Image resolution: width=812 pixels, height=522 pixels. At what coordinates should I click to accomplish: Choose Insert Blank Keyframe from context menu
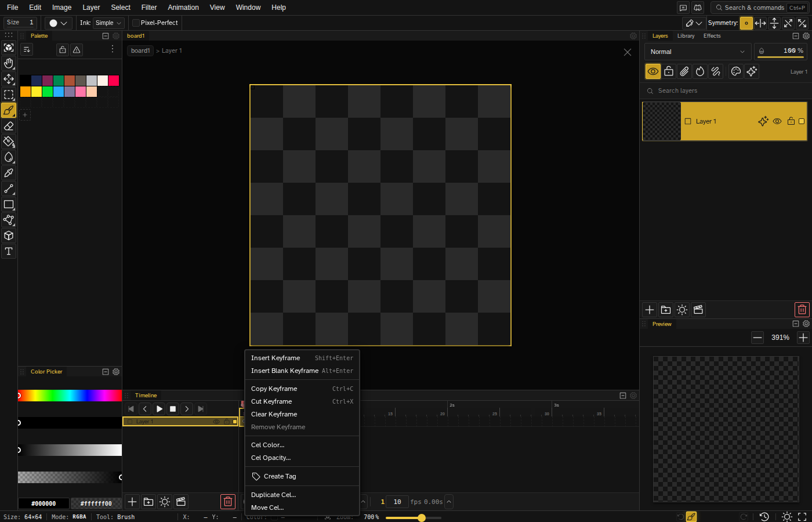pyautogui.click(x=302, y=371)
